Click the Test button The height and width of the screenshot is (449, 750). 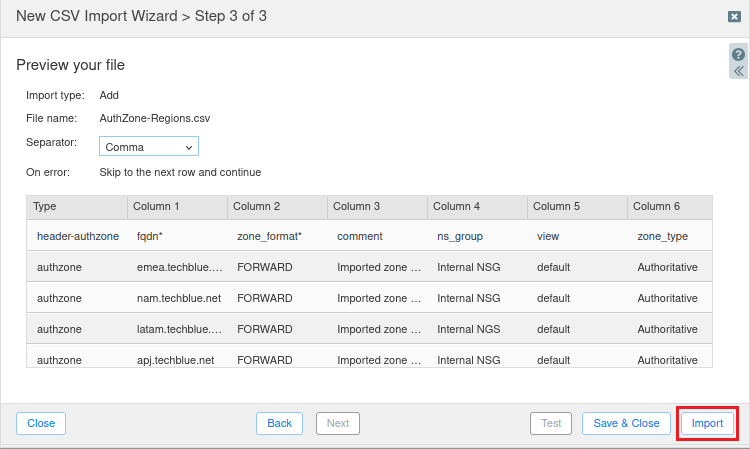click(x=551, y=423)
